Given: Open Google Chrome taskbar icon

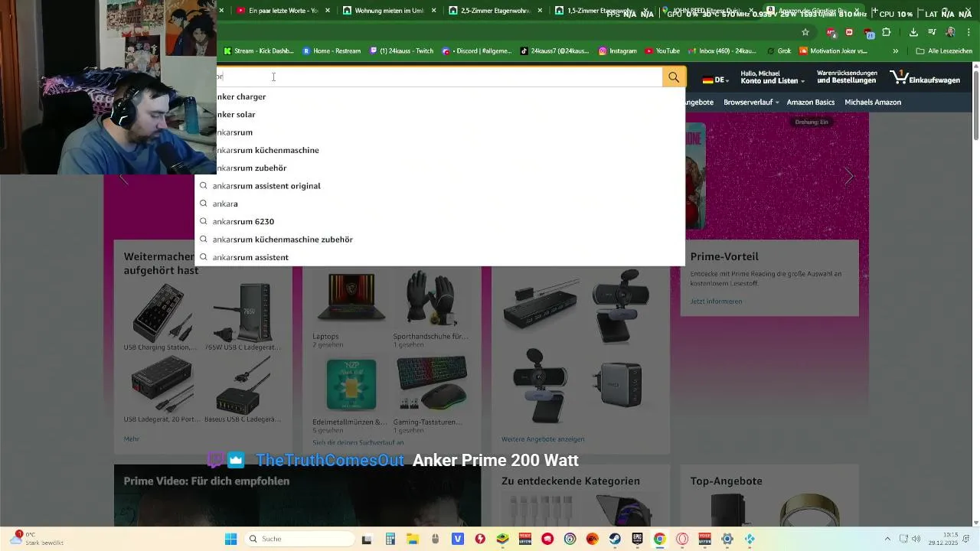Looking at the screenshot, I should point(659,539).
